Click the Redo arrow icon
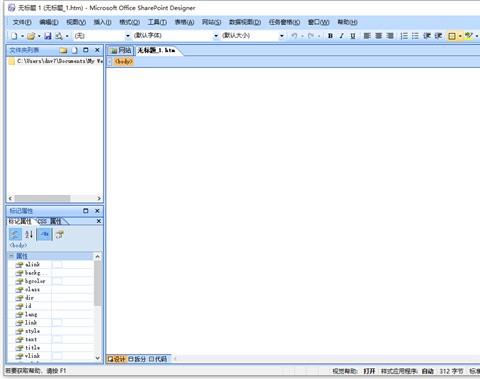Screen dimensions: 480x379 pyautogui.click(x=311, y=36)
